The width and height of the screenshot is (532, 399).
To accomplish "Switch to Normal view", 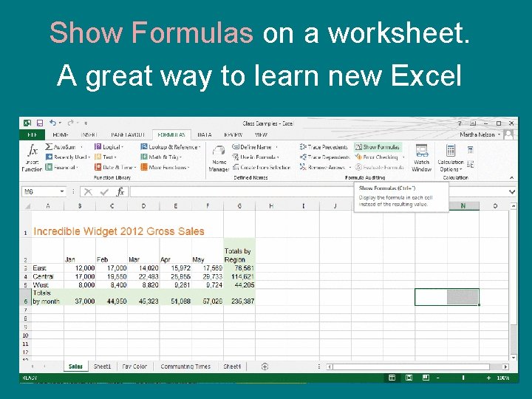I will [x=392, y=378].
